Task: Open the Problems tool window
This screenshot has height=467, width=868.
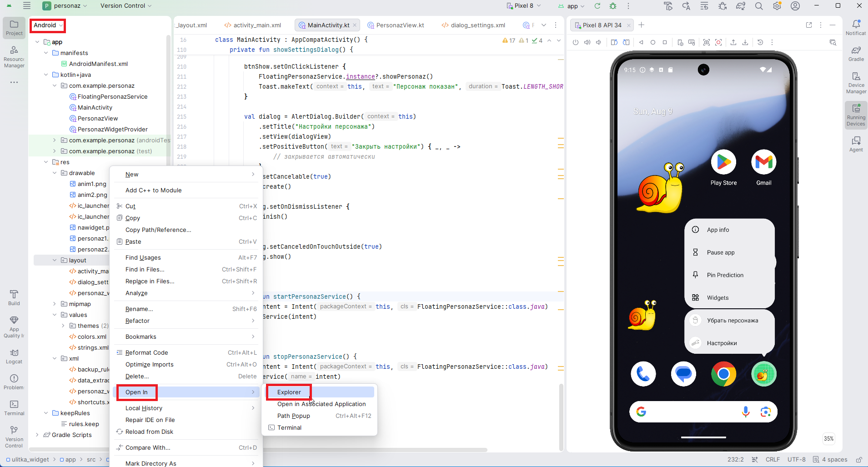Action: coord(14,382)
